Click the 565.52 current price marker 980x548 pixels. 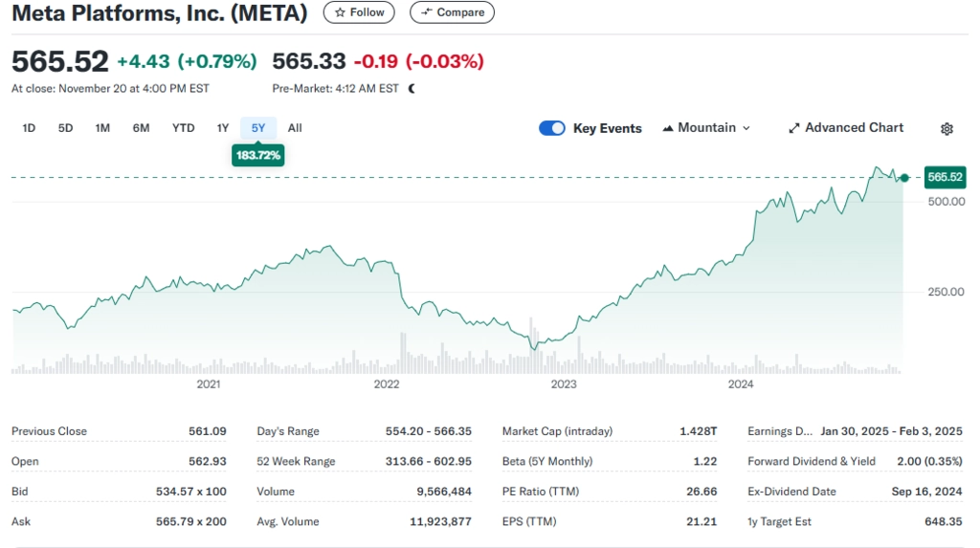point(945,177)
